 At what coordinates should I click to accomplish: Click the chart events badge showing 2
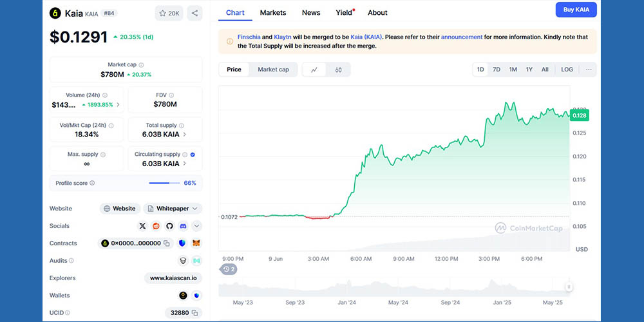pos(229,269)
